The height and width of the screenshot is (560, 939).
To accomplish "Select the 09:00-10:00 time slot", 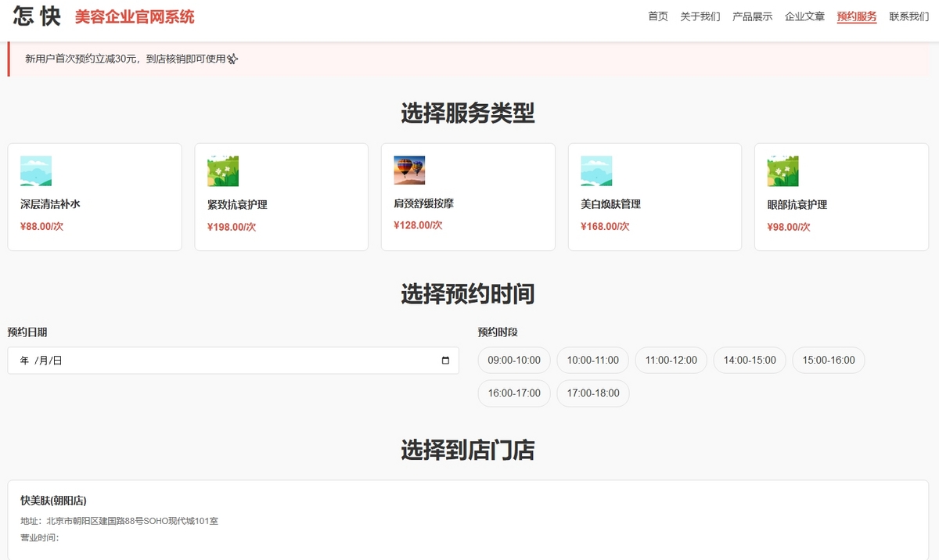I will pos(513,361).
